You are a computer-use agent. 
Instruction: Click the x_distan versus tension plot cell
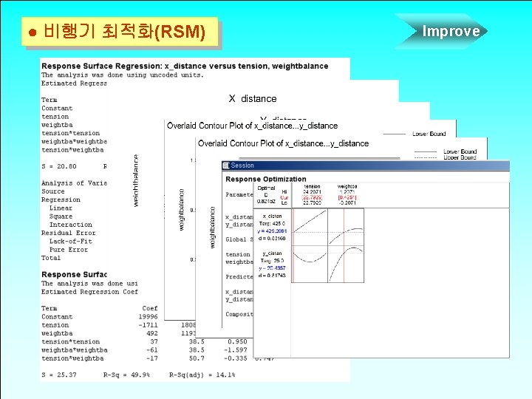click(310, 227)
